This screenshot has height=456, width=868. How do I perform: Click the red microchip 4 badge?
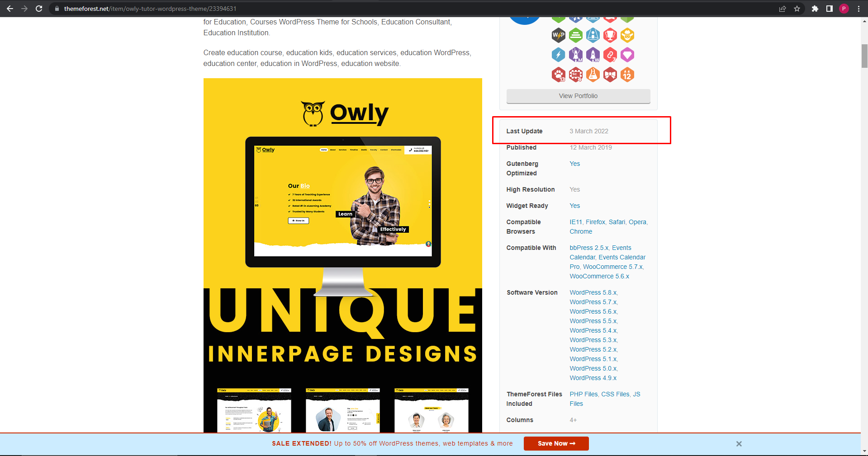[576, 75]
